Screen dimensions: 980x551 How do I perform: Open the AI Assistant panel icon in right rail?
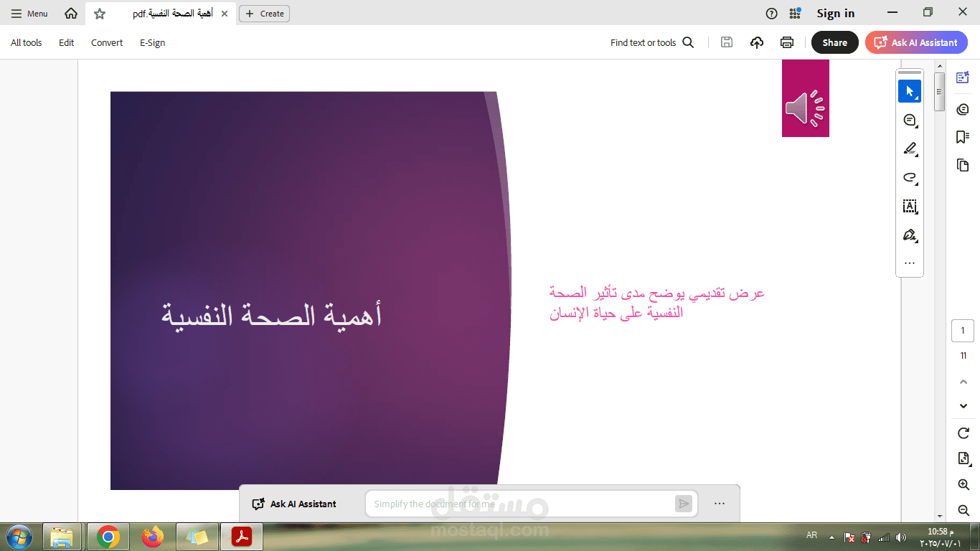[963, 77]
